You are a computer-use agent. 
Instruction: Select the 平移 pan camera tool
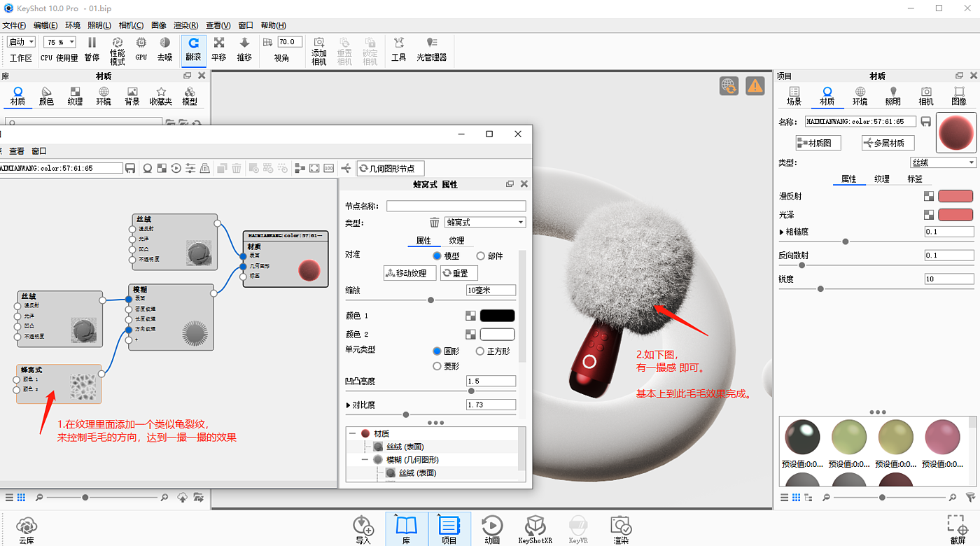point(219,49)
